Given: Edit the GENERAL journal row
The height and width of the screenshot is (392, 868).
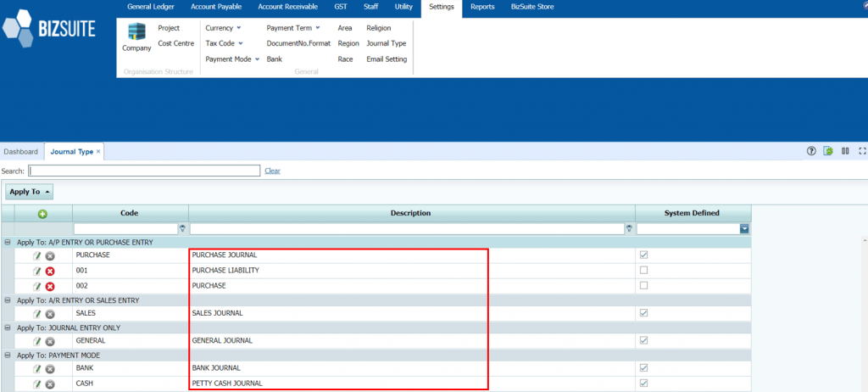Looking at the screenshot, I should (x=37, y=342).
